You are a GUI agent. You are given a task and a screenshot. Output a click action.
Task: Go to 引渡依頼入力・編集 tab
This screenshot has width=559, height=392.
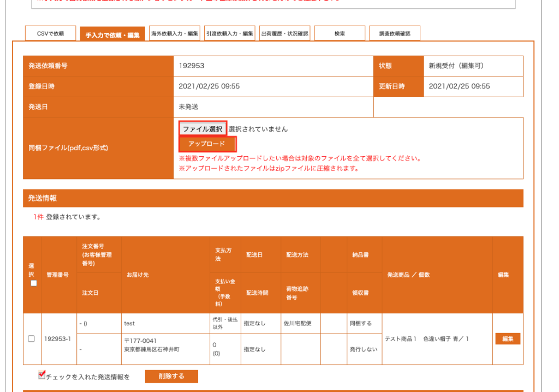[x=230, y=34]
